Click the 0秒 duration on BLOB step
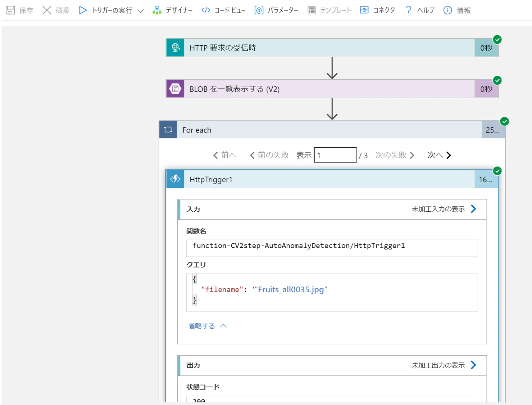The image size is (532, 405). (x=486, y=89)
